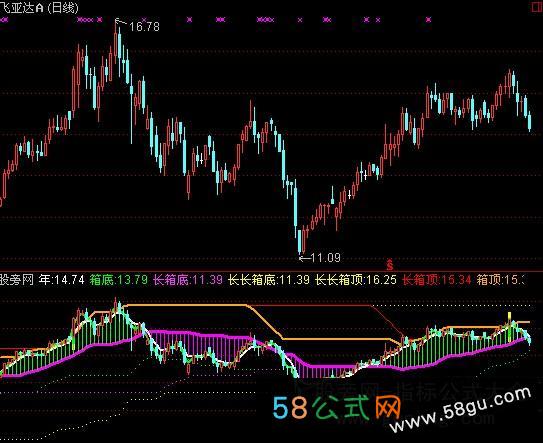Click the divider between chart and indicator panel
The height and width of the screenshot is (443, 543).
click(x=272, y=271)
